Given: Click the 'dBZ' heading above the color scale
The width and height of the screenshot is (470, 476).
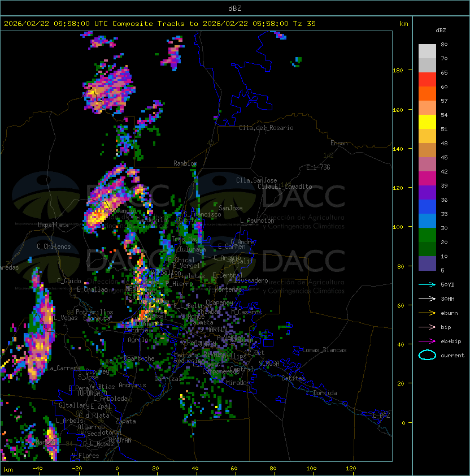Looking at the screenshot, I should click(x=441, y=31).
